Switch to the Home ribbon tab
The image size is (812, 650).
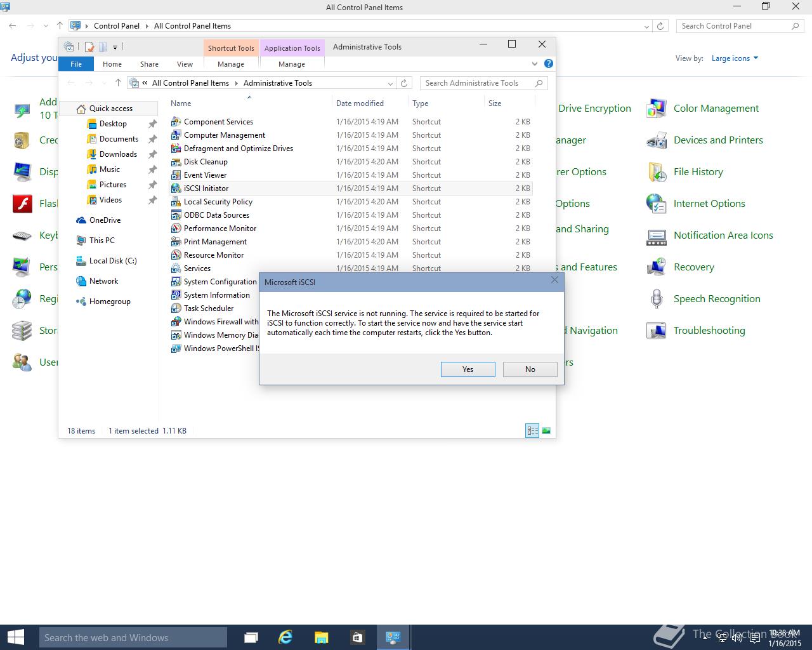[112, 64]
